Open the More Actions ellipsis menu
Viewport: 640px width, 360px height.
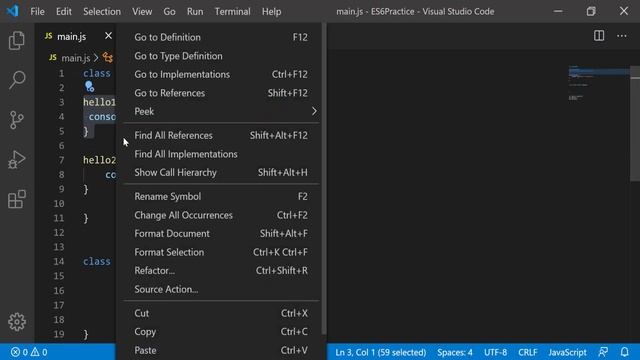[622, 36]
